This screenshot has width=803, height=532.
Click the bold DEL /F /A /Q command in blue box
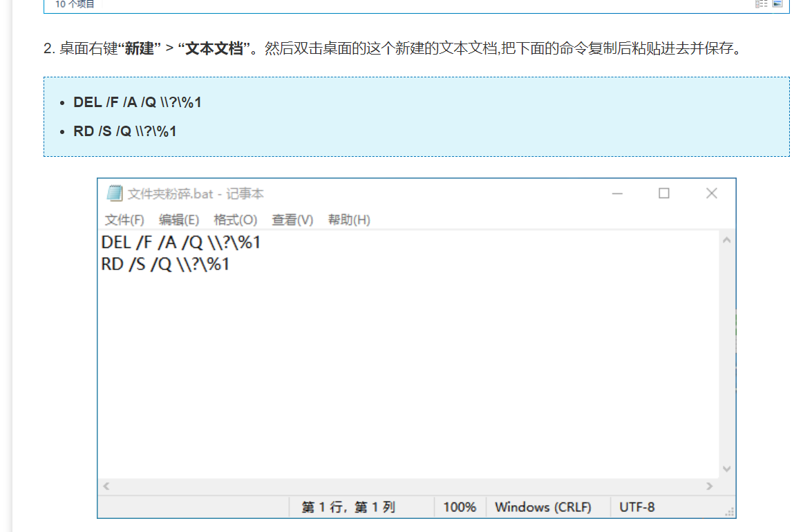tap(138, 102)
